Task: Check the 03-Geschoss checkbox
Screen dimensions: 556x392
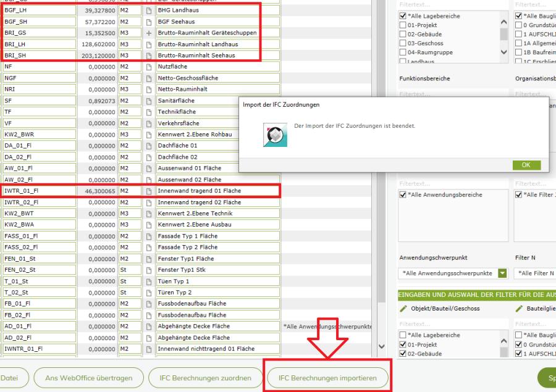Action: pyautogui.click(x=403, y=44)
